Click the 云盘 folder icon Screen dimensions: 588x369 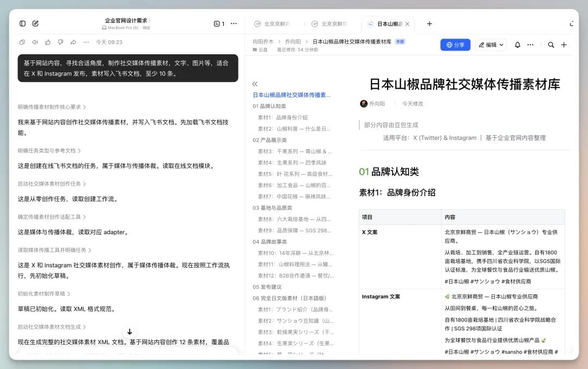point(255,50)
